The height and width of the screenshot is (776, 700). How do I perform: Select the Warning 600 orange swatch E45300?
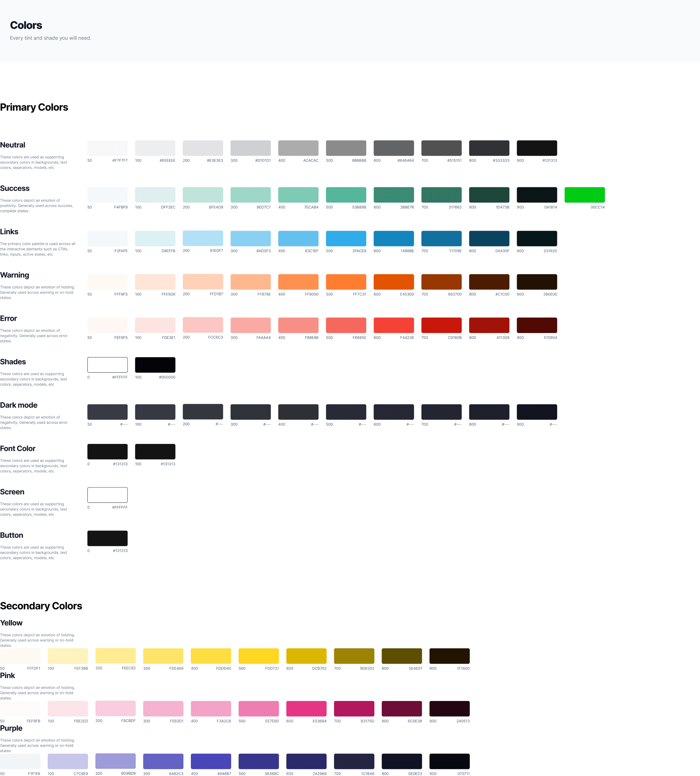point(393,282)
